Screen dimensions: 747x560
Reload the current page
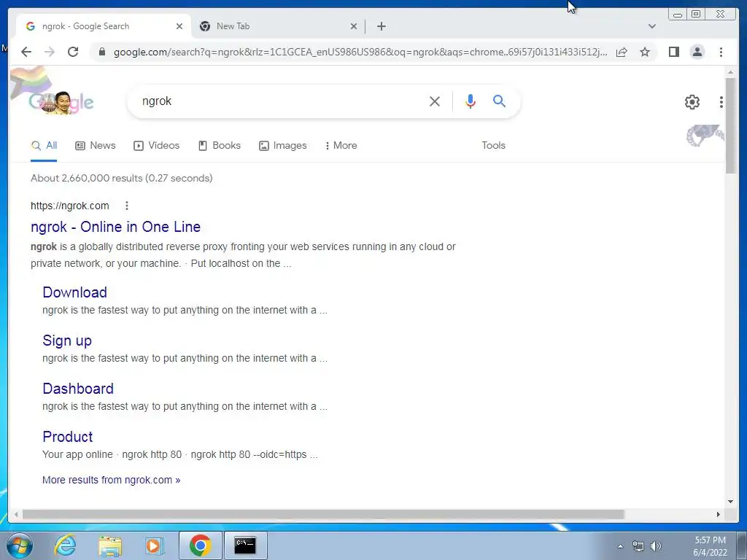[x=73, y=52]
